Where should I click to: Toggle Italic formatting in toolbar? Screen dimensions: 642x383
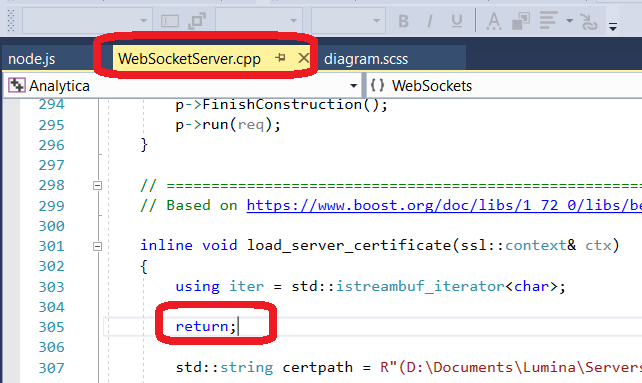pos(430,21)
